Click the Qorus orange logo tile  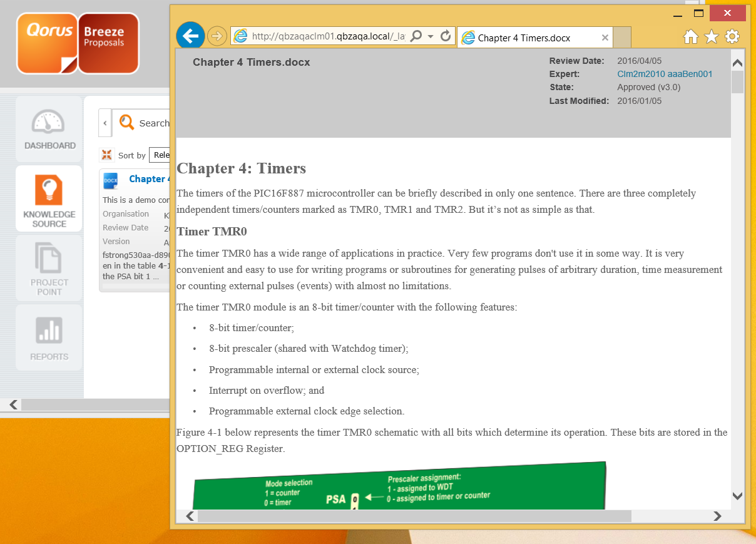point(48,43)
